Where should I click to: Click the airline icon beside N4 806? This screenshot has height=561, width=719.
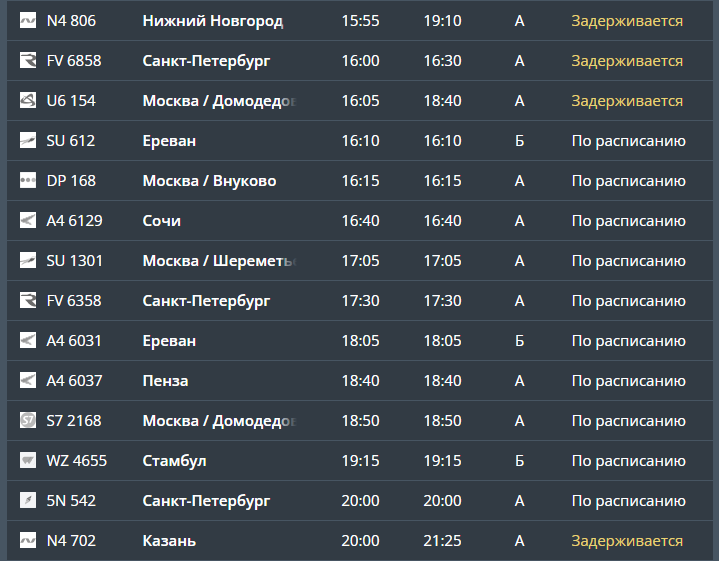(28, 21)
